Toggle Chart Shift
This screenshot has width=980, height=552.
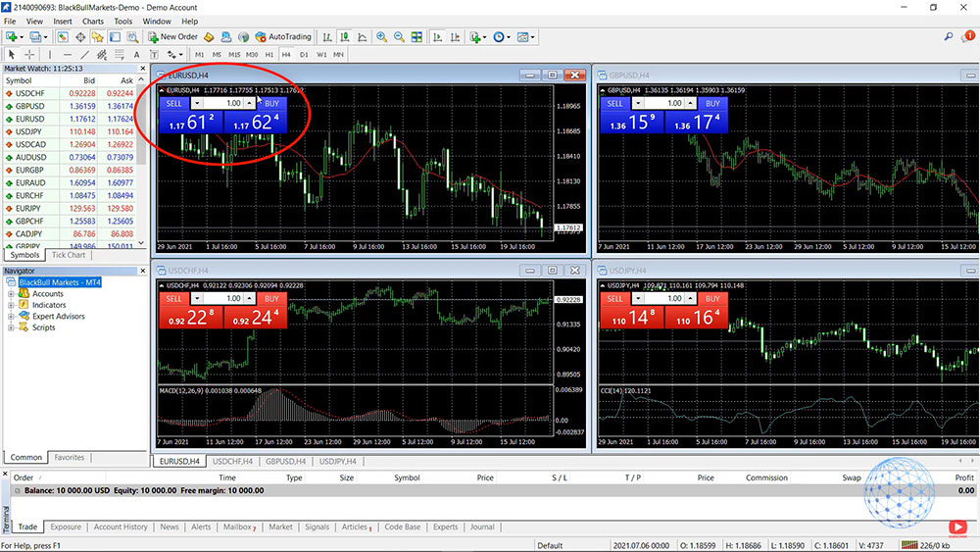455,37
